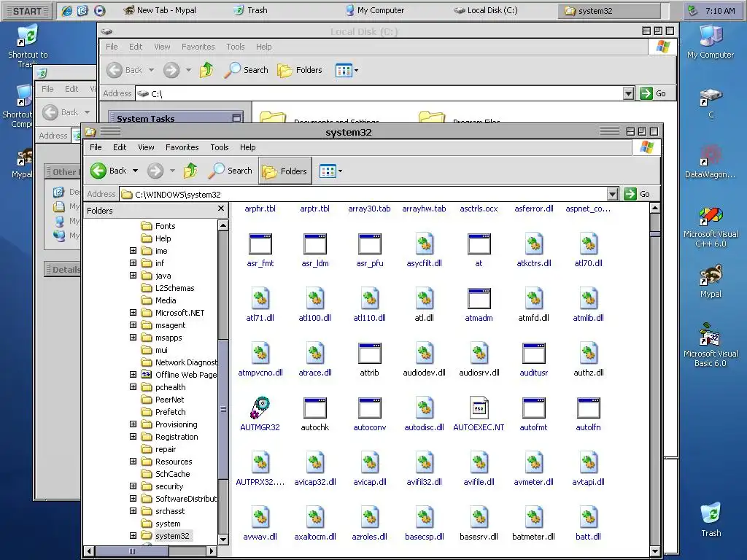Select the at program icon
747x560 pixels.
pos(479,244)
